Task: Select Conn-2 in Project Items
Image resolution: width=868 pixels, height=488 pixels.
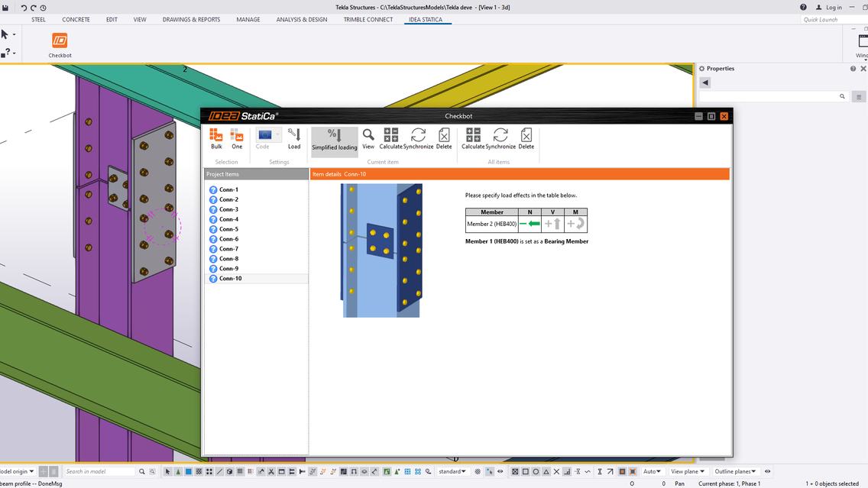Action: [x=228, y=200]
